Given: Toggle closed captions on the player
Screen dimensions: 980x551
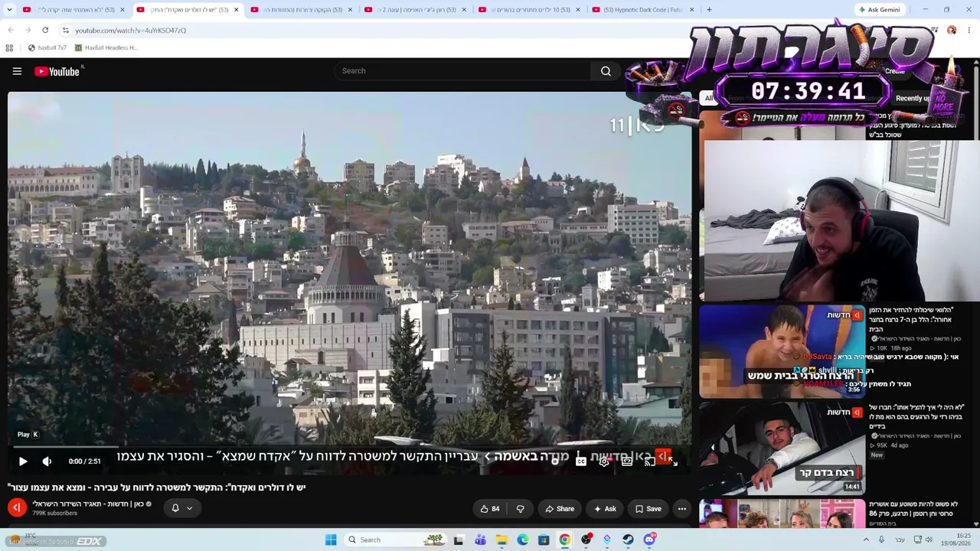Looking at the screenshot, I should point(581,461).
